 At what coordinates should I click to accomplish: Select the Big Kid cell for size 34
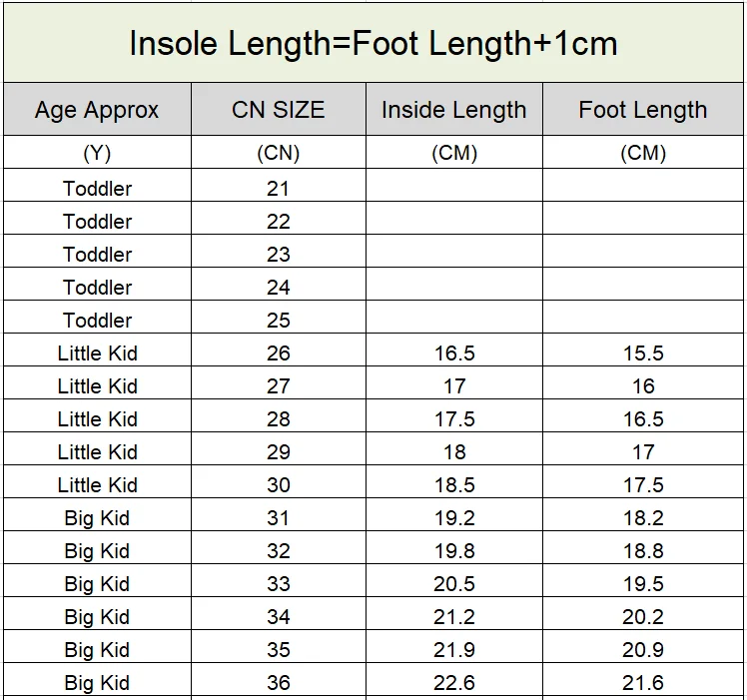pyautogui.click(x=97, y=616)
